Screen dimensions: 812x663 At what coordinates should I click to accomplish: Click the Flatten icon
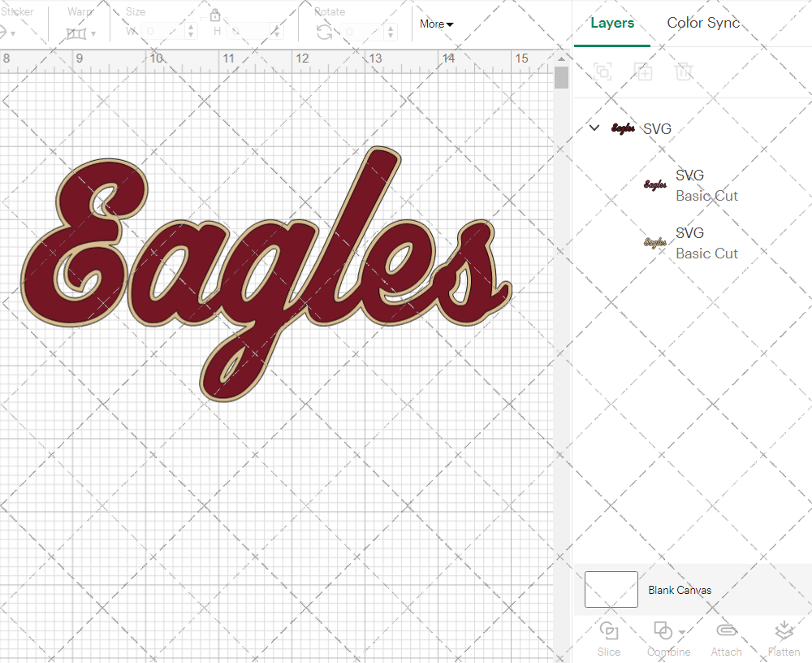(x=784, y=636)
